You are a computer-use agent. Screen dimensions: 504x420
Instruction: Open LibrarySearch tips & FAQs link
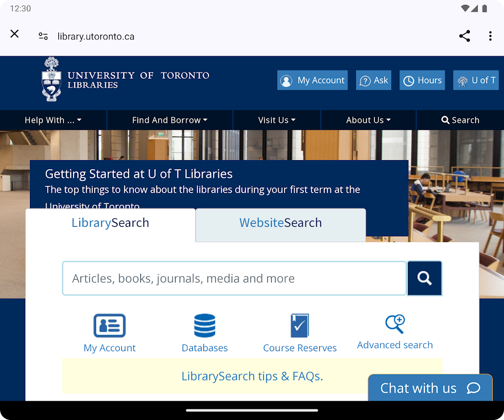pyautogui.click(x=253, y=376)
